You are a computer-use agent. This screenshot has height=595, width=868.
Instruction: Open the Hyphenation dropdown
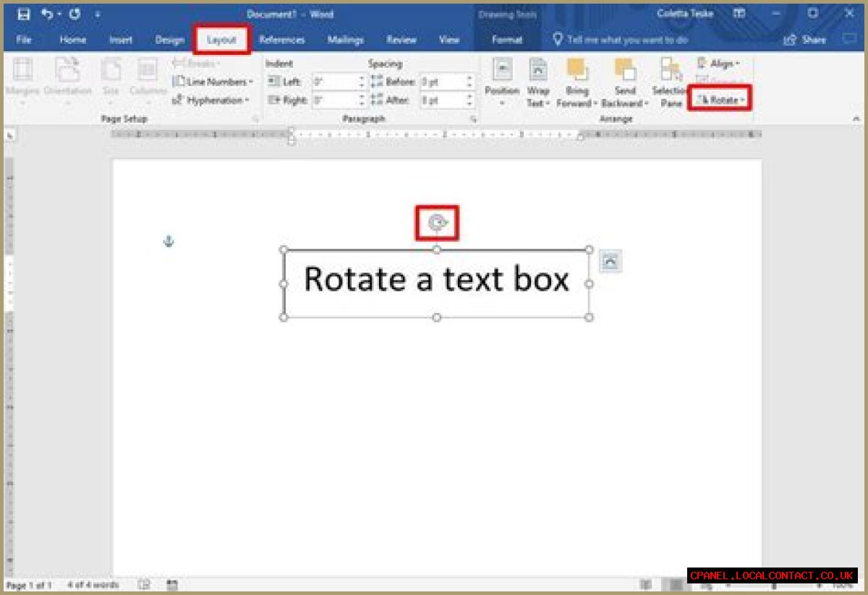pyautogui.click(x=210, y=100)
